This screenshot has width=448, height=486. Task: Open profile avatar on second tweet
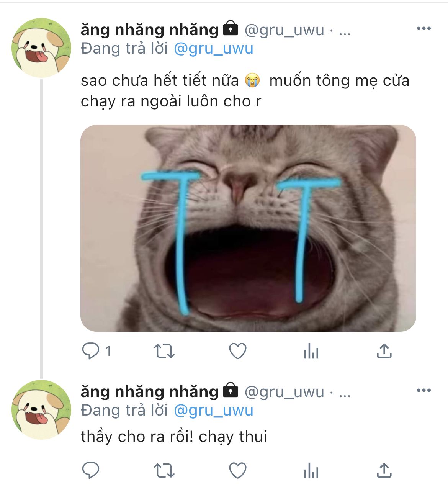41,410
